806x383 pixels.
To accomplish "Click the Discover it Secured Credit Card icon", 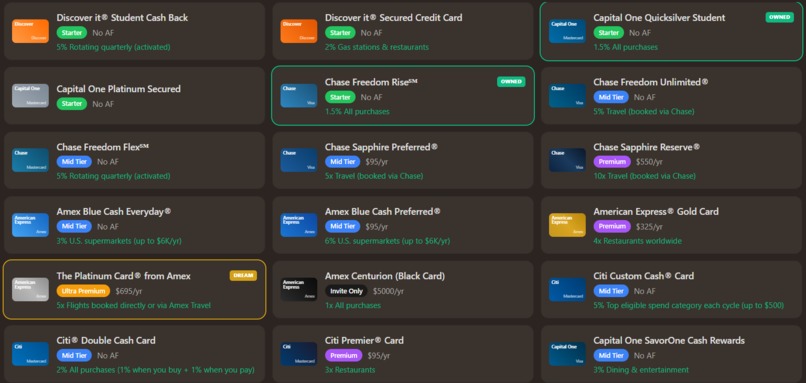I will click(x=299, y=31).
